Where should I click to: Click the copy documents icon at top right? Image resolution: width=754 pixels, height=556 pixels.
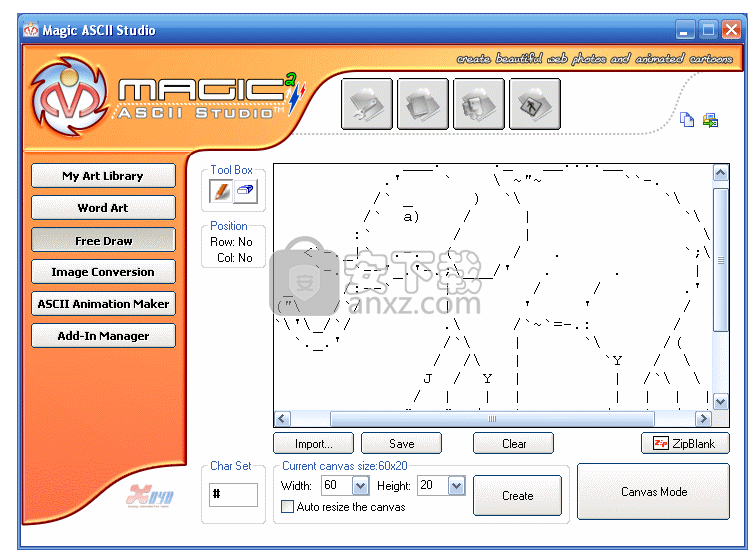[687, 119]
